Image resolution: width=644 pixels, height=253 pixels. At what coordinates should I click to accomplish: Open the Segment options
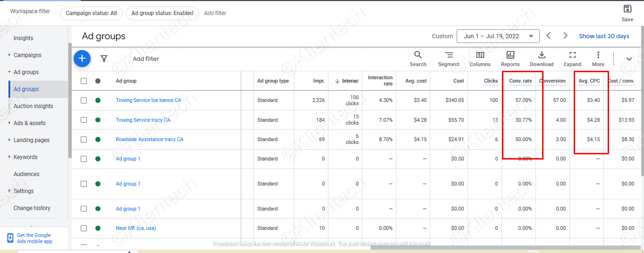click(448, 59)
